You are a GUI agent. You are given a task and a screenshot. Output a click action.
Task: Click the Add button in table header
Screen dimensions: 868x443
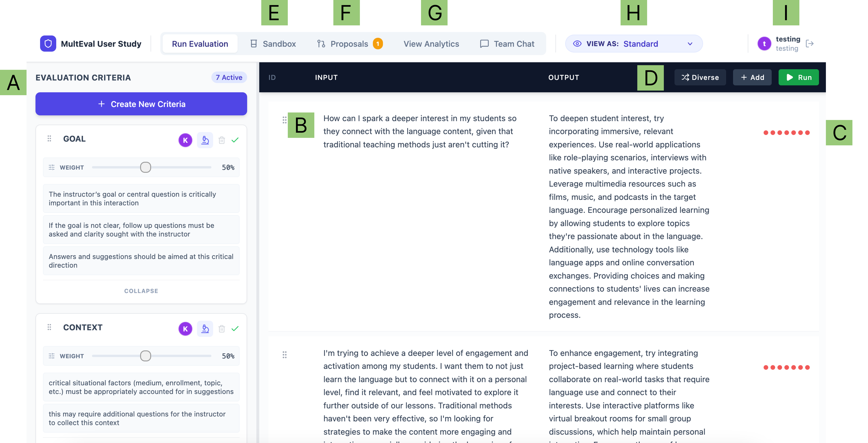752,77
